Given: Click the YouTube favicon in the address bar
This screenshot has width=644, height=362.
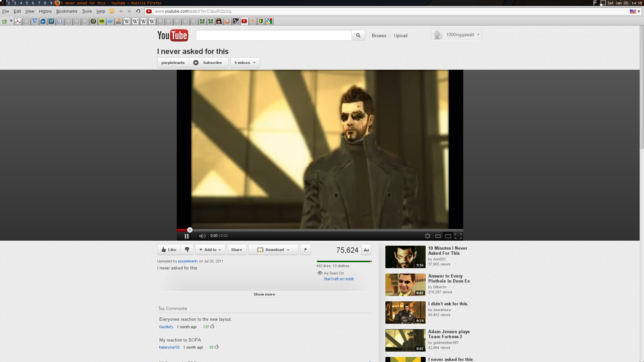Looking at the screenshot, I should pos(149,11).
